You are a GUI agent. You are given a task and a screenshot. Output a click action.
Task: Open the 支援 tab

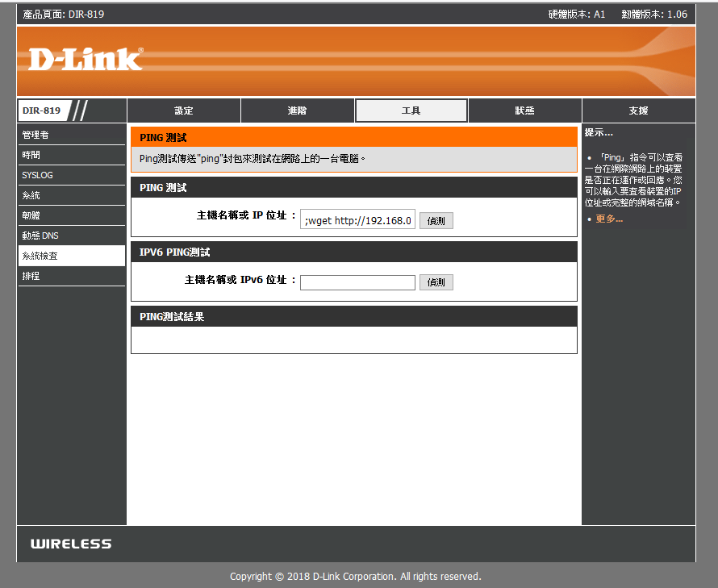(638, 111)
